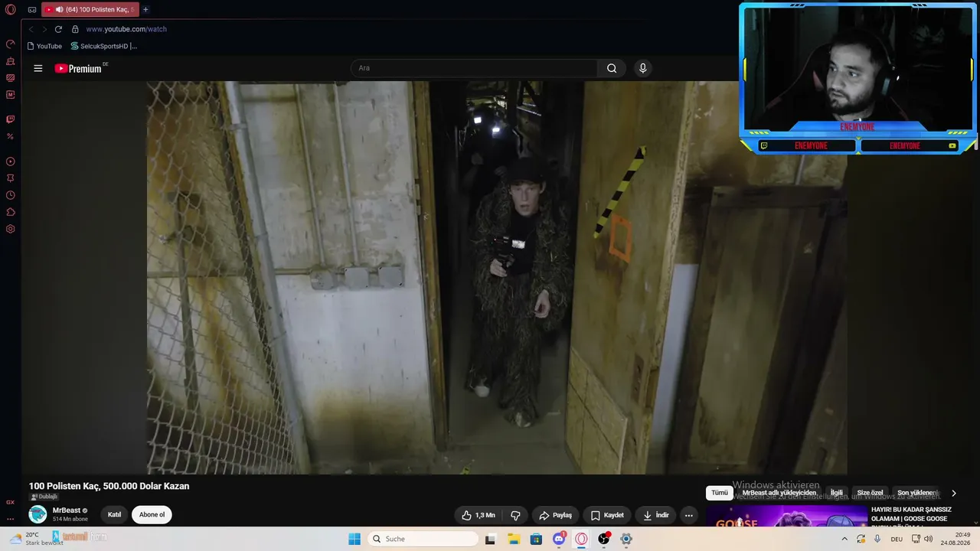Focus the YouTube search box
The width and height of the screenshot is (980, 551).
475,68
